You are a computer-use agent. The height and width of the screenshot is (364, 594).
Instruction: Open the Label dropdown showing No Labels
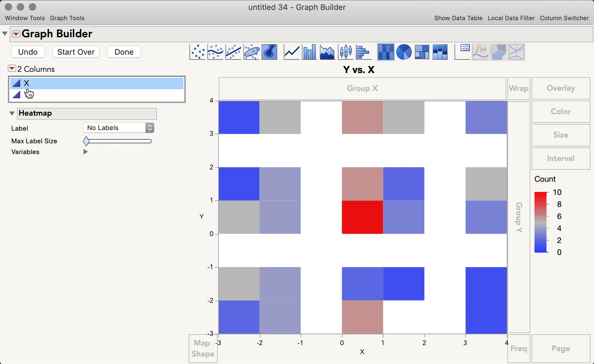pos(118,127)
